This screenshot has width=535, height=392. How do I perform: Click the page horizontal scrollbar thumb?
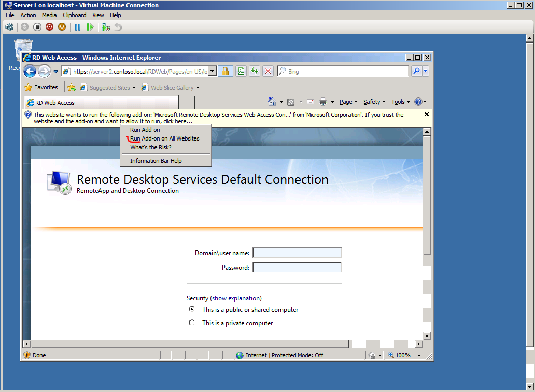(190, 344)
